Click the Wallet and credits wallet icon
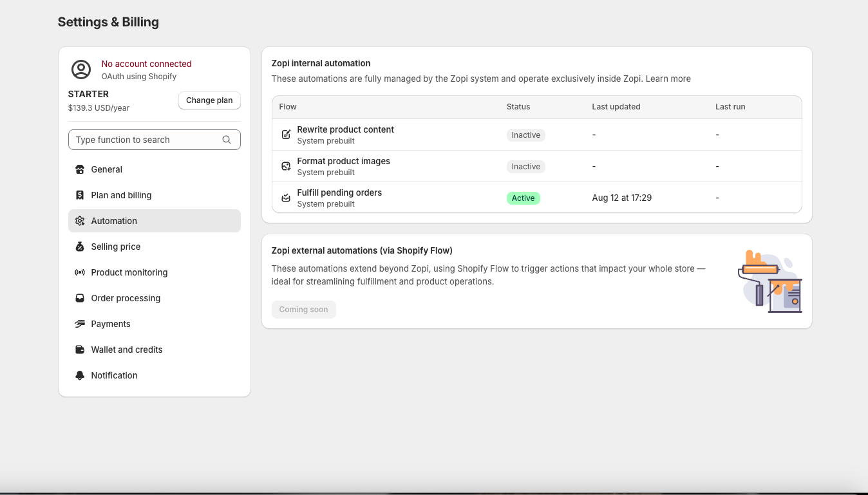 pyautogui.click(x=80, y=350)
